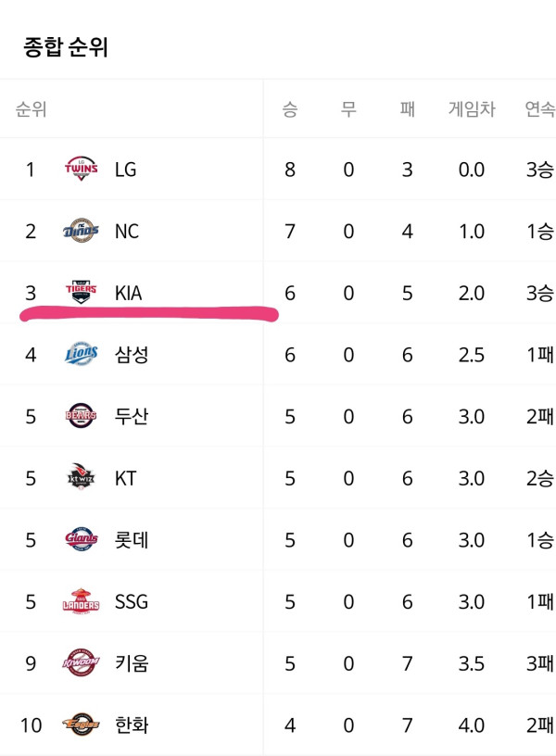Tap the Hanwha Eagles logo

tap(81, 724)
